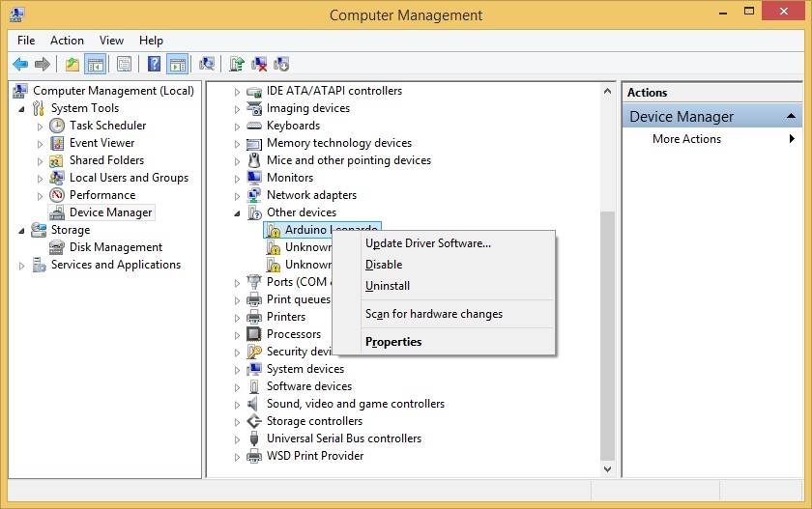Expand the System devices node
The image size is (812, 509).
click(237, 370)
